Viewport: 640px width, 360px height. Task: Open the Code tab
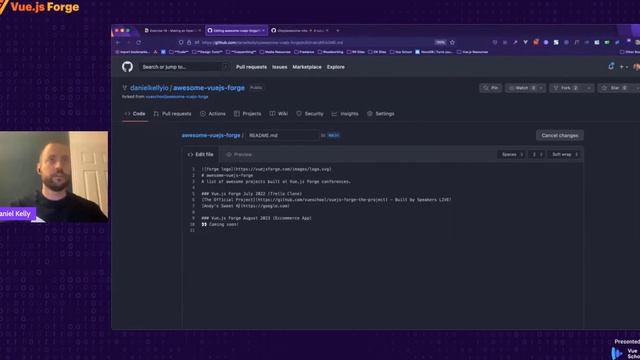pos(135,114)
